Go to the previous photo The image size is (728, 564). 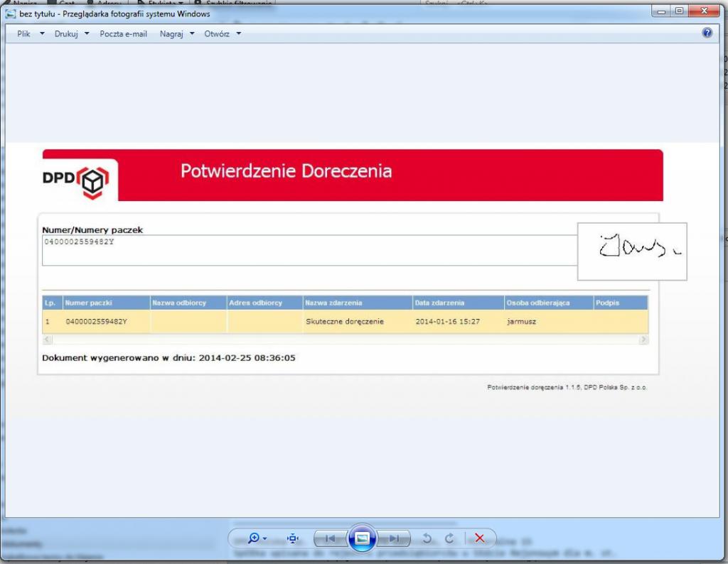(x=331, y=538)
